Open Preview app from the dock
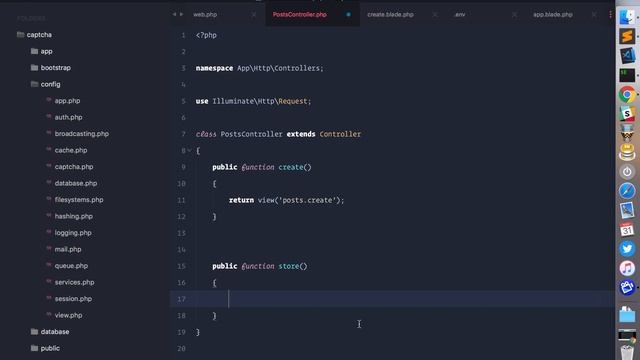Viewport: 640px width, 360px height. tap(627, 210)
